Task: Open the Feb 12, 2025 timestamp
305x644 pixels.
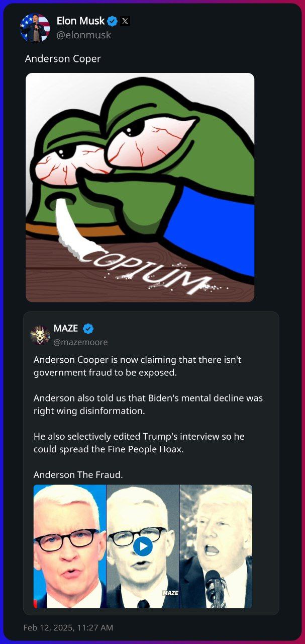Action: (x=68, y=627)
